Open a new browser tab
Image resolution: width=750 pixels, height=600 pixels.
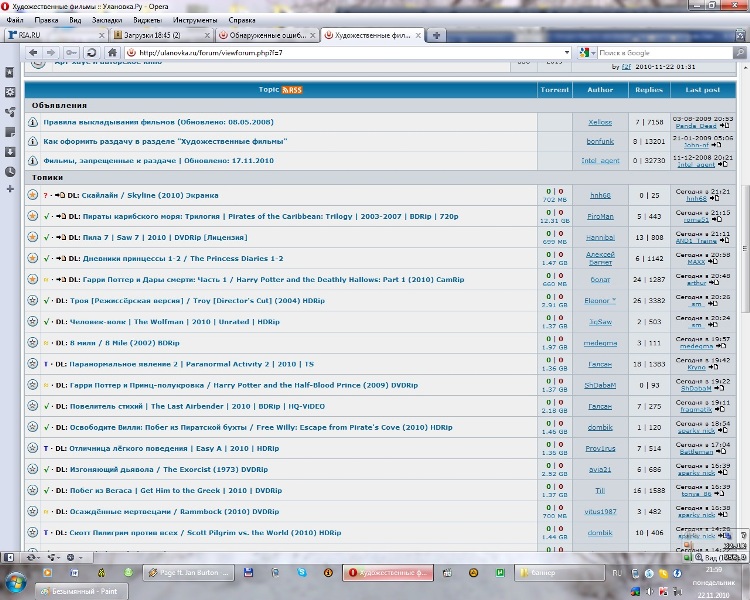click(436, 35)
